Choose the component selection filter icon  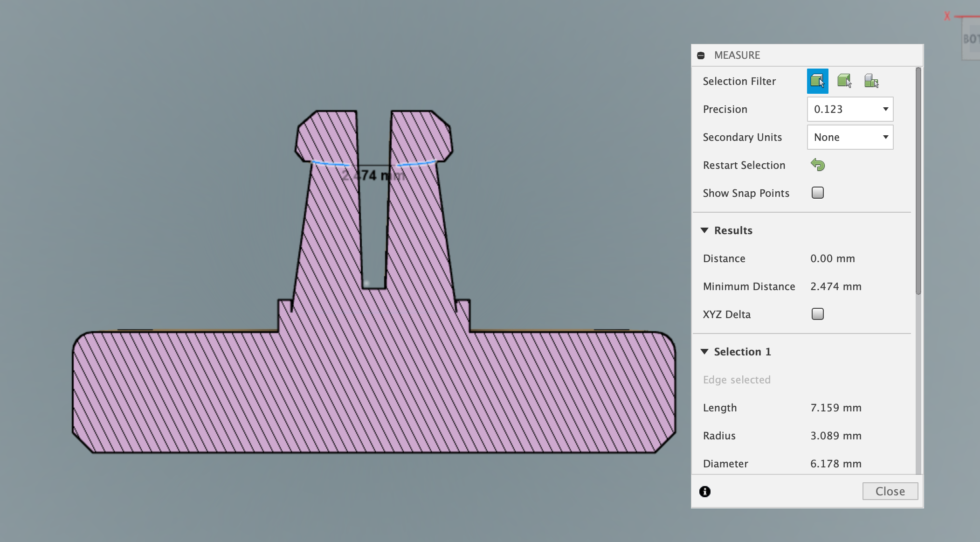click(871, 81)
